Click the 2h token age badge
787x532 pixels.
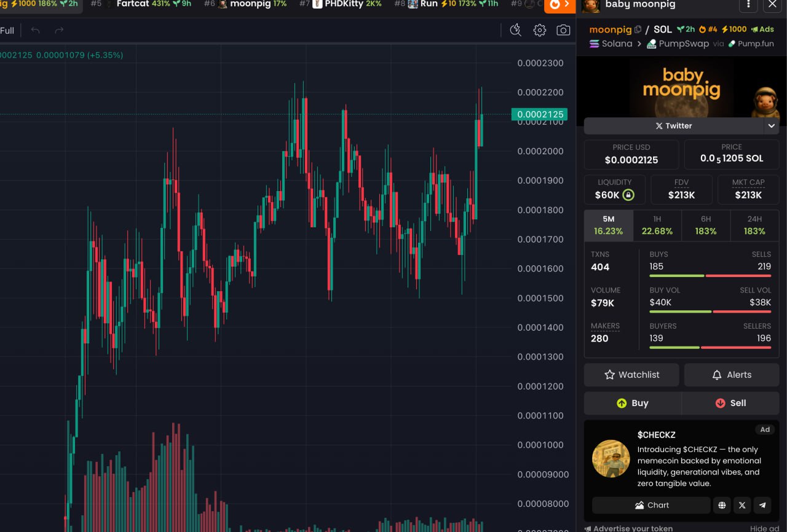point(686,29)
